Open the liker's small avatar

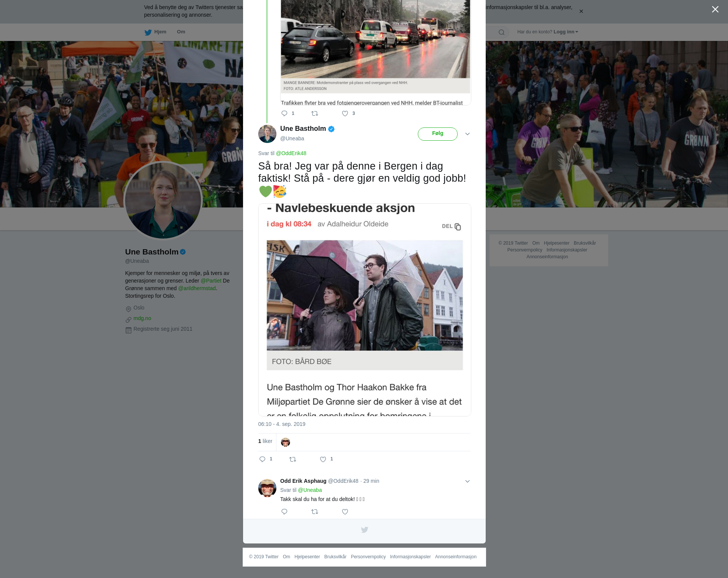coord(286,442)
